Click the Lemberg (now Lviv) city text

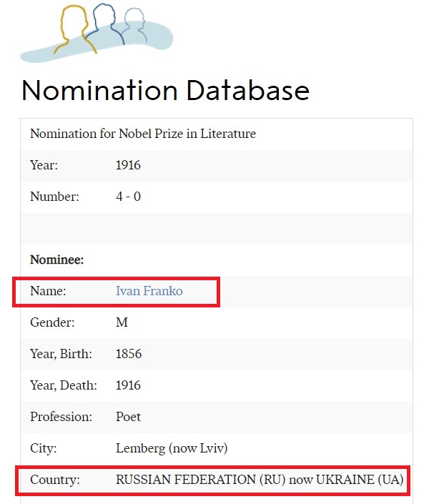(172, 448)
